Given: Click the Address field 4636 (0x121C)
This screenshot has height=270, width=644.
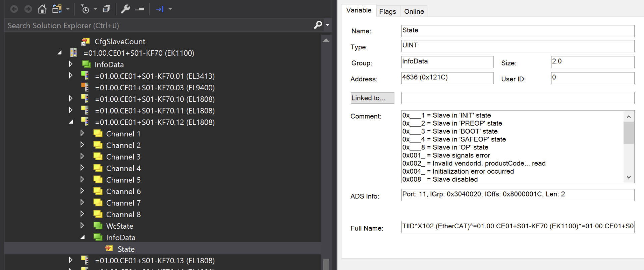Looking at the screenshot, I should pyautogui.click(x=447, y=78).
